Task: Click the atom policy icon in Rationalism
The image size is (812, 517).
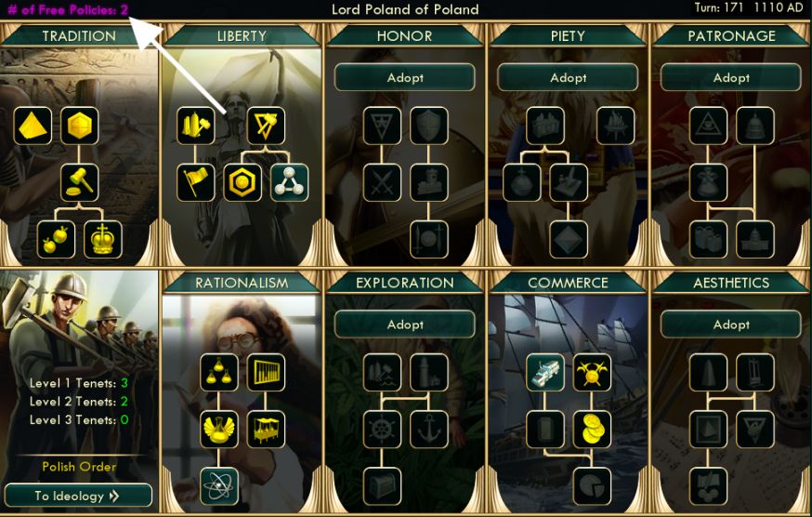Action: pyautogui.click(x=219, y=486)
